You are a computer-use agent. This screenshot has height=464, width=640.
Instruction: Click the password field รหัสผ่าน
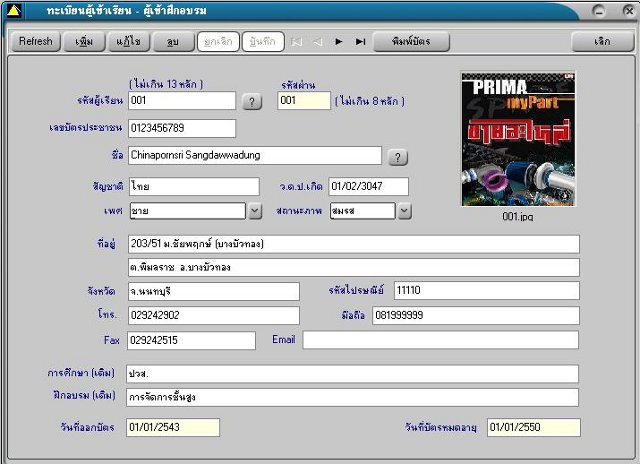click(304, 101)
